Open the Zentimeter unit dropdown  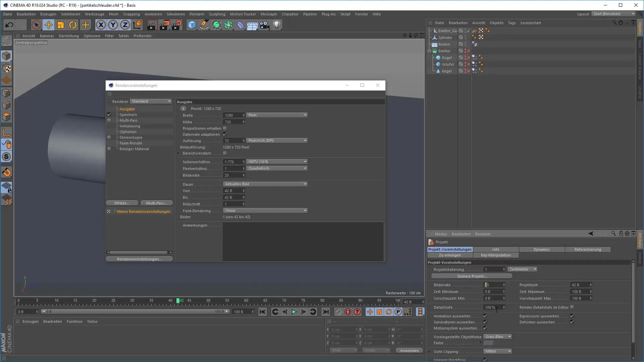523,269
